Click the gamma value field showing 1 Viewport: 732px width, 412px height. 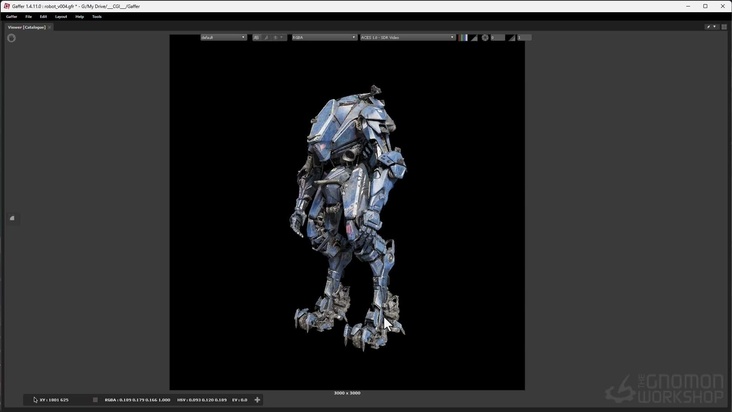[524, 37]
